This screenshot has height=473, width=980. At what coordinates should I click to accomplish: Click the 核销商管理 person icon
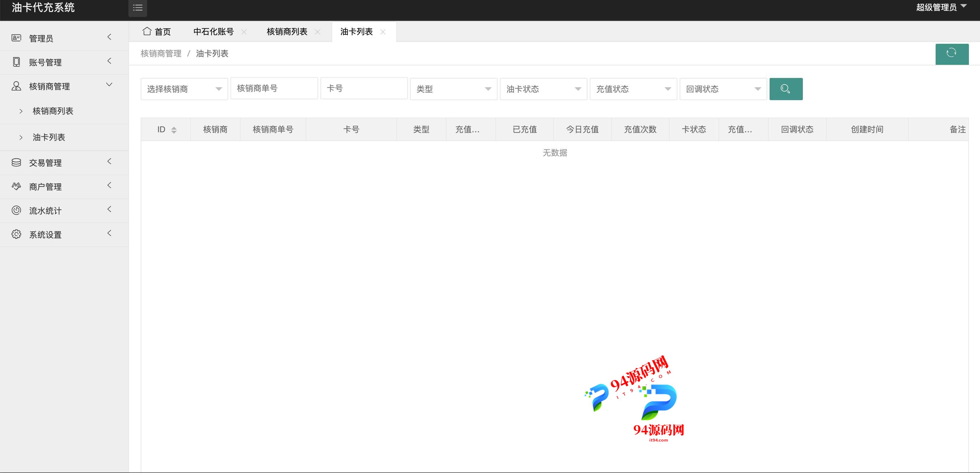16,86
